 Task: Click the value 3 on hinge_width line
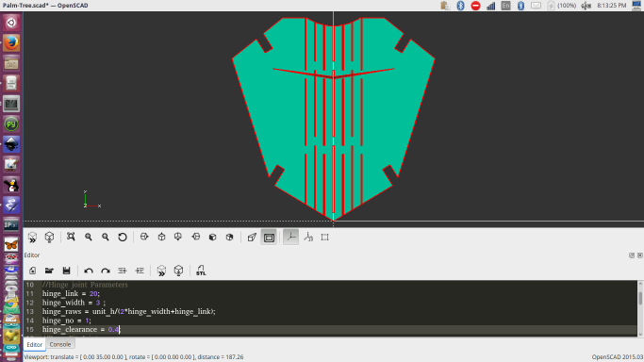tap(98, 303)
